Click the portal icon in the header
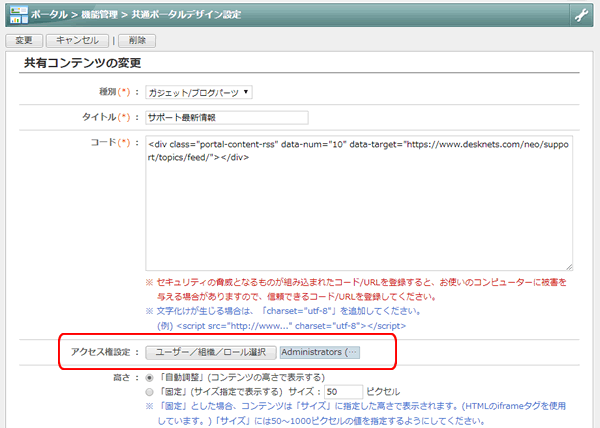The width and height of the screenshot is (600, 428). (18, 14)
